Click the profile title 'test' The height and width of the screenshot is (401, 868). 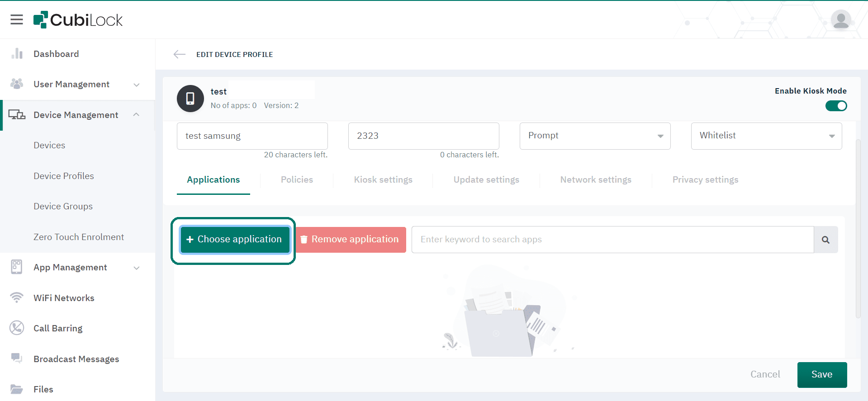[218, 91]
